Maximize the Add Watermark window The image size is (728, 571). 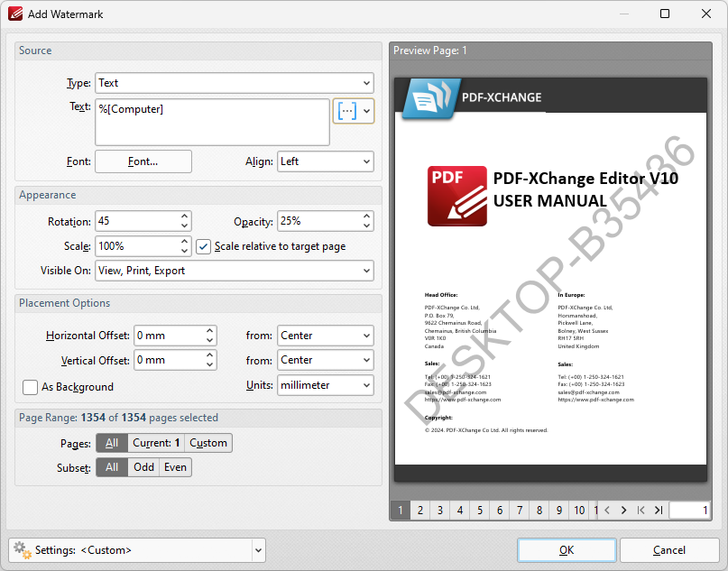click(665, 14)
